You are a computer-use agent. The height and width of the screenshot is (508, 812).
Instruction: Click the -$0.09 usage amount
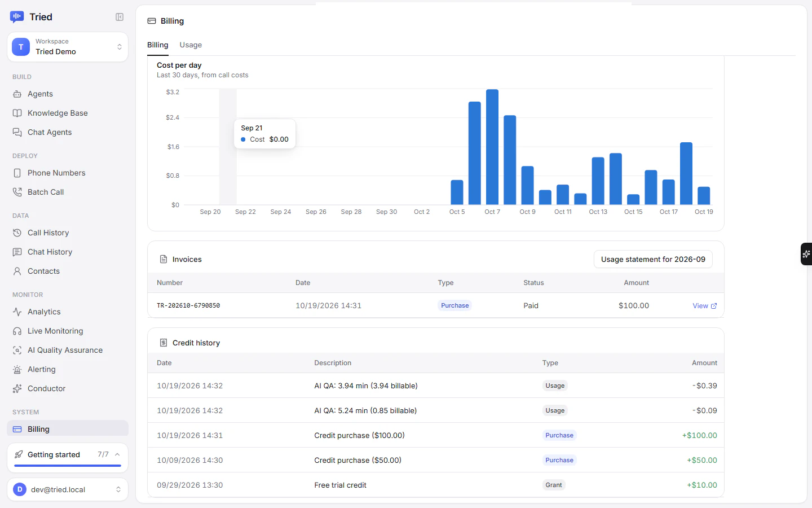coord(705,410)
